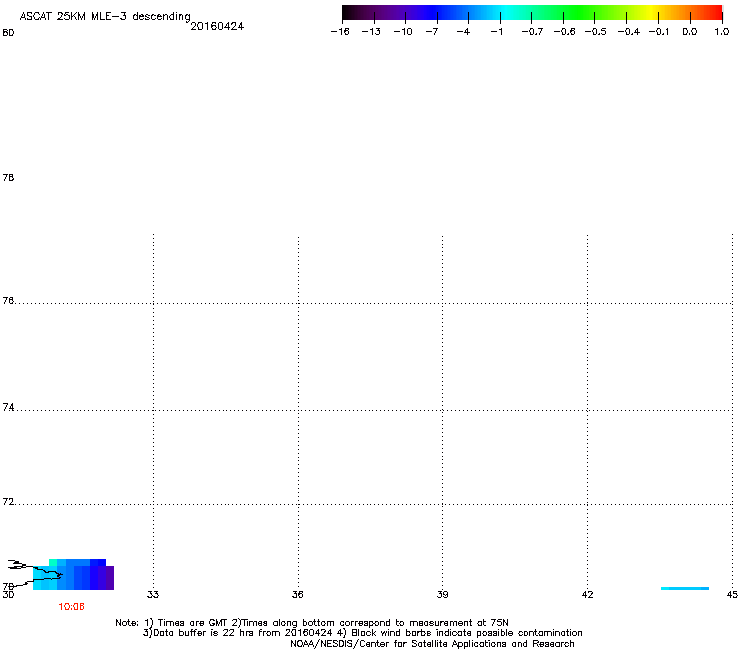Click the longitude 39 axis label
The width and height of the screenshot is (740, 650).
pyautogui.click(x=442, y=594)
